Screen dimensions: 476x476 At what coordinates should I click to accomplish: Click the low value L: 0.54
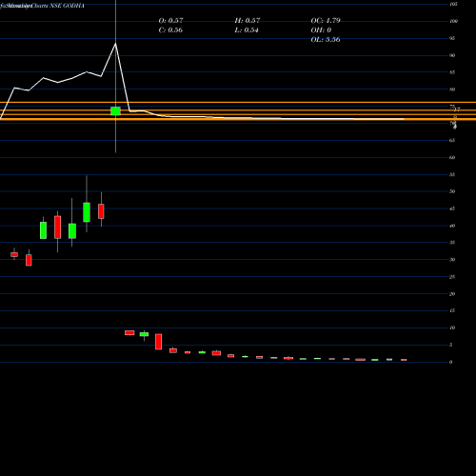tap(247, 30)
